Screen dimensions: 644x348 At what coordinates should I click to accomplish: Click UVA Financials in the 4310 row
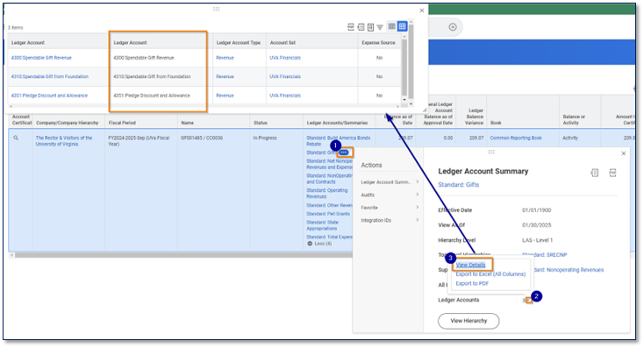[285, 77]
